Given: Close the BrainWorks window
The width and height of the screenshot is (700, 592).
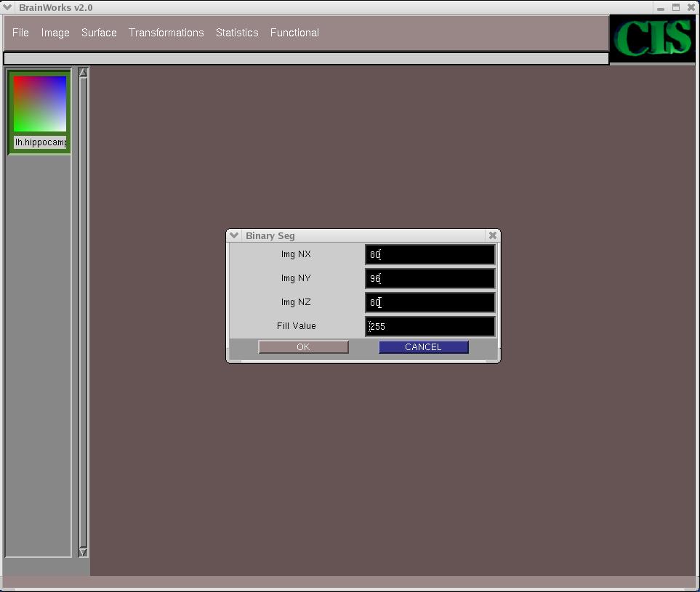Looking at the screenshot, I should pos(691,7).
